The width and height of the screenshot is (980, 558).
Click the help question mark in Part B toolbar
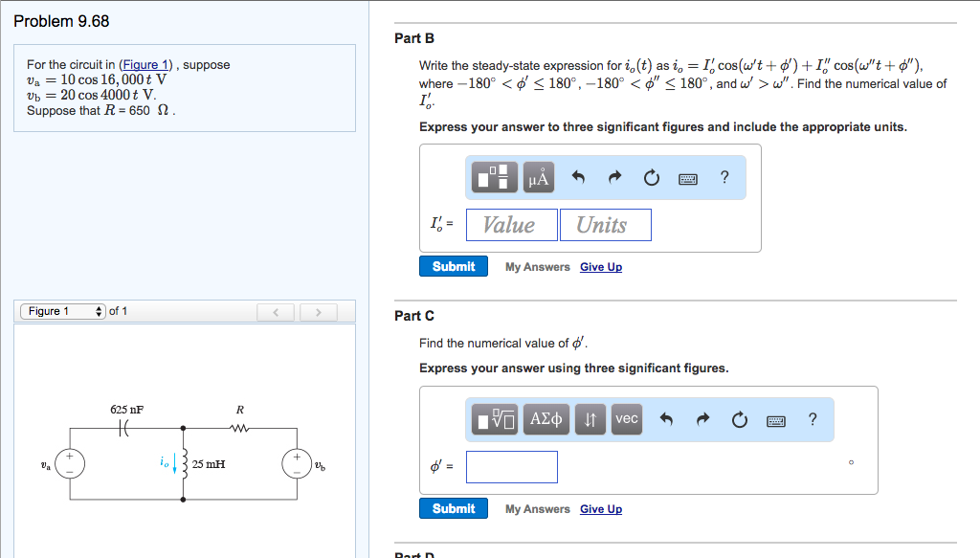724,177
